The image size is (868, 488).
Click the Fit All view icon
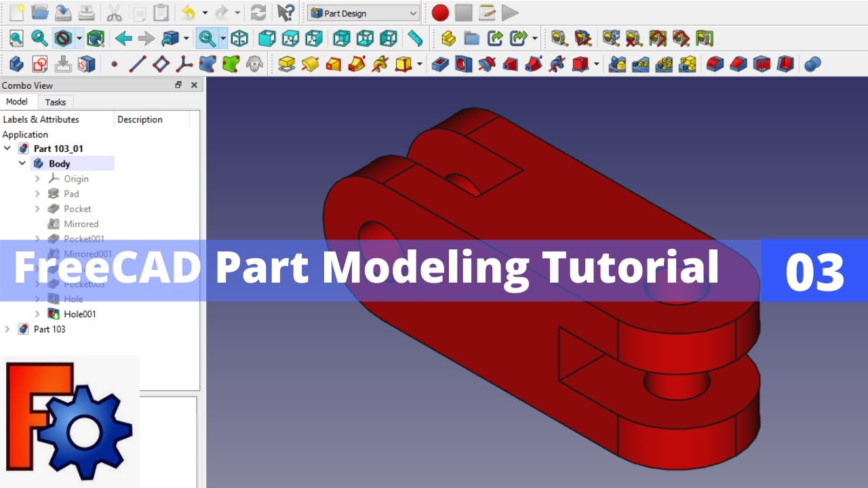coord(15,39)
